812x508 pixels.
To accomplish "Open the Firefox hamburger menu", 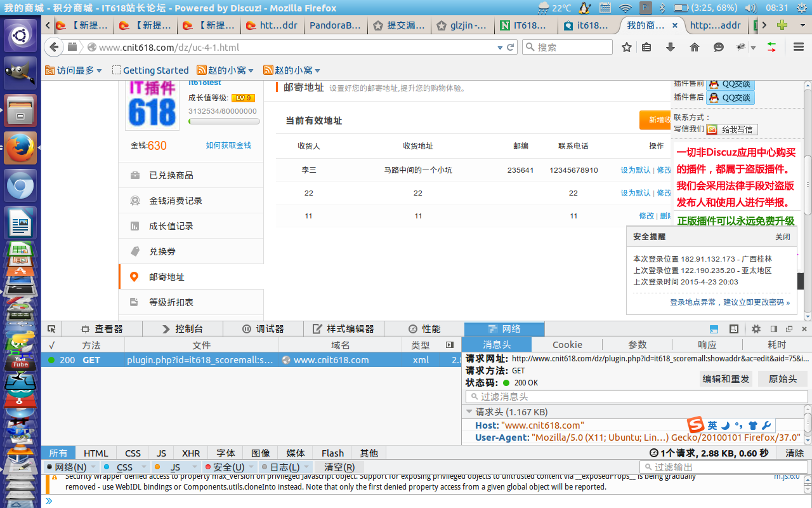I will pyautogui.click(x=799, y=47).
